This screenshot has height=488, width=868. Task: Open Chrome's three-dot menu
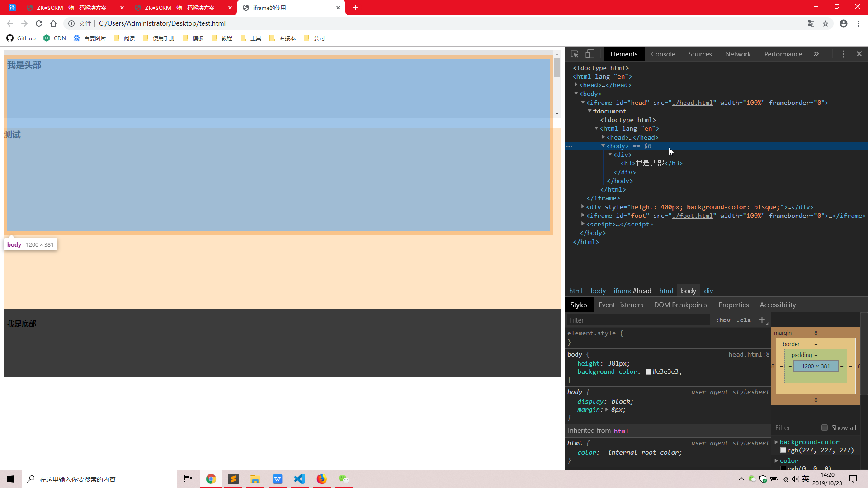pos(858,23)
